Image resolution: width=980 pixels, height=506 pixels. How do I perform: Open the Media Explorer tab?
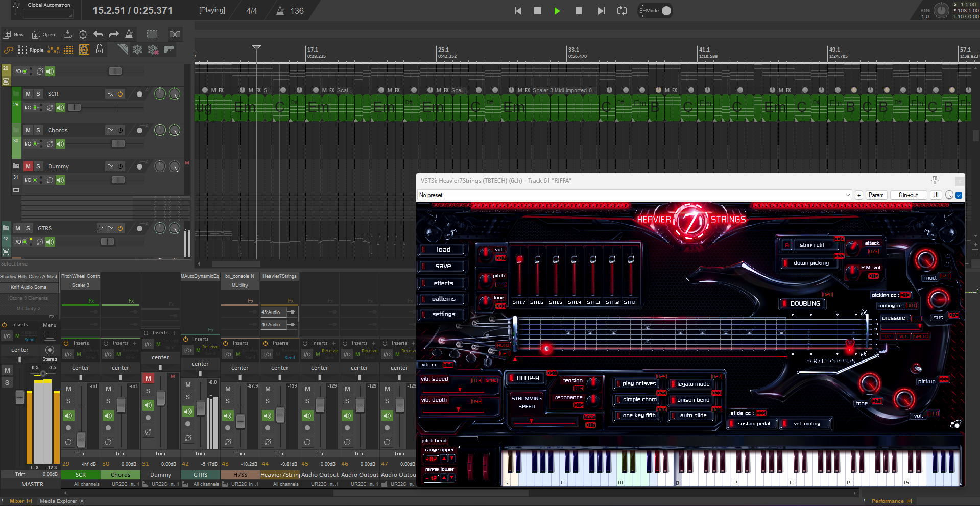tap(58, 501)
